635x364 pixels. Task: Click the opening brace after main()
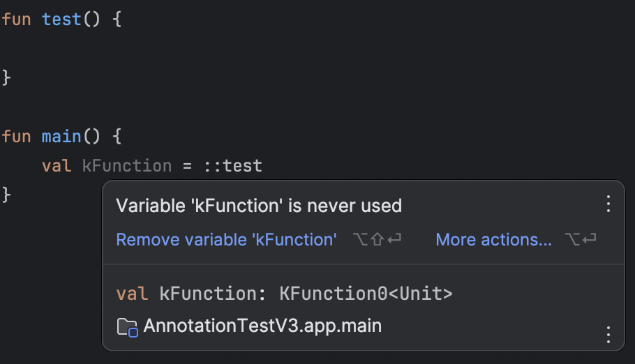click(117, 137)
